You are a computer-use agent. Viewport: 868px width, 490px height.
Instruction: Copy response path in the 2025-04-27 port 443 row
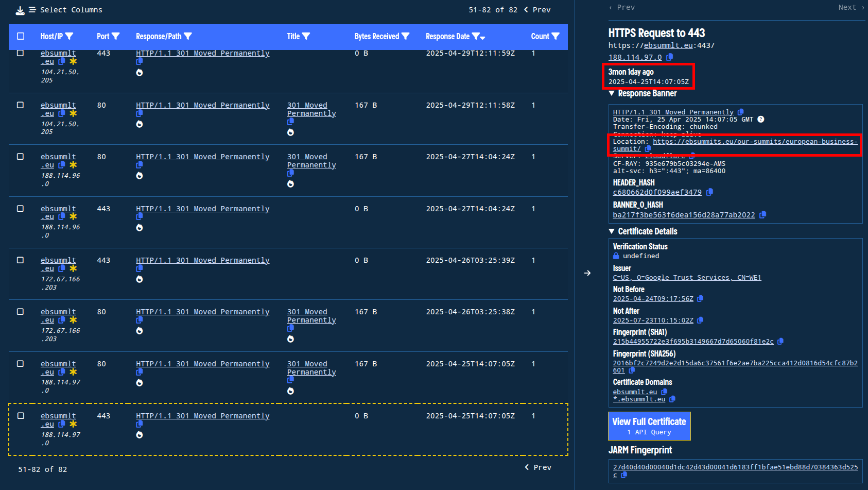tap(139, 217)
